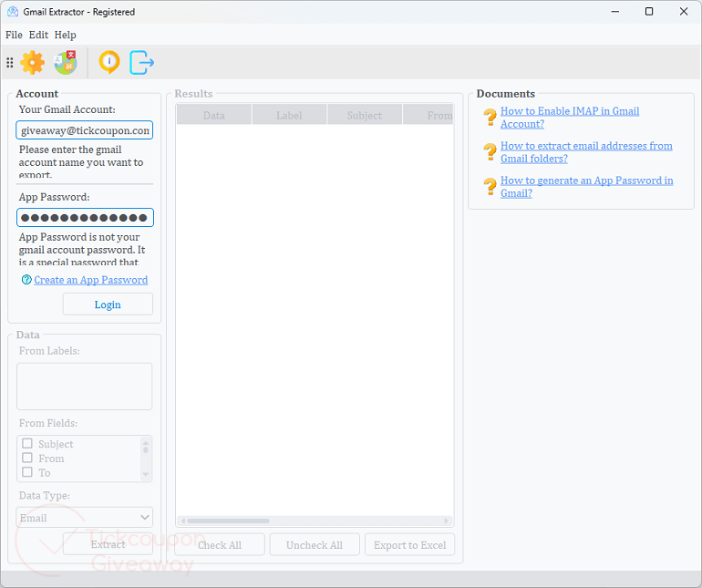Open the File menu

(14, 35)
